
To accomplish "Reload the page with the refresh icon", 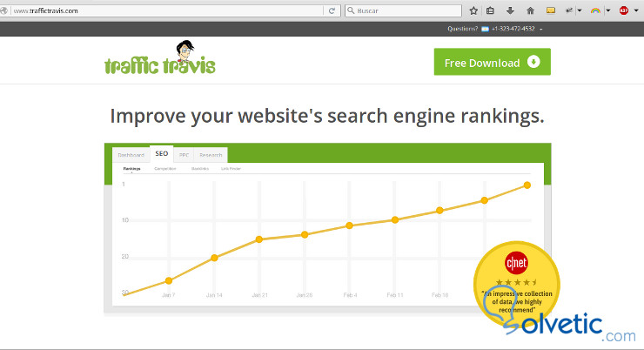I will click(x=332, y=10).
